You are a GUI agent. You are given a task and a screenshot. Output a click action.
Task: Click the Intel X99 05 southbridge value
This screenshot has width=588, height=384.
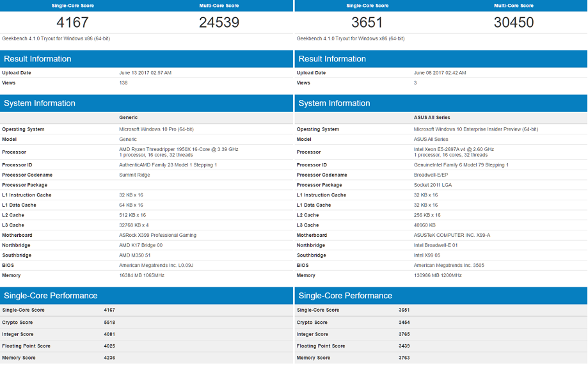tap(427, 255)
